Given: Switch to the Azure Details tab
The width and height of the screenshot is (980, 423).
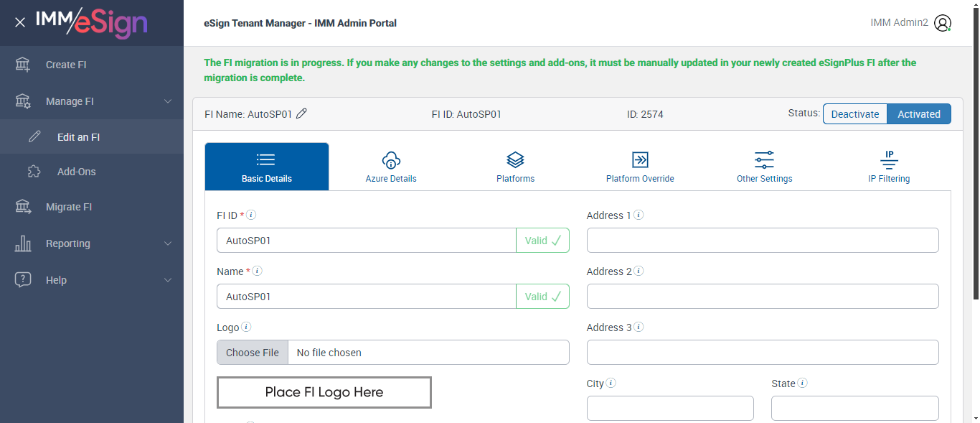Looking at the screenshot, I should click(x=391, y=167).
